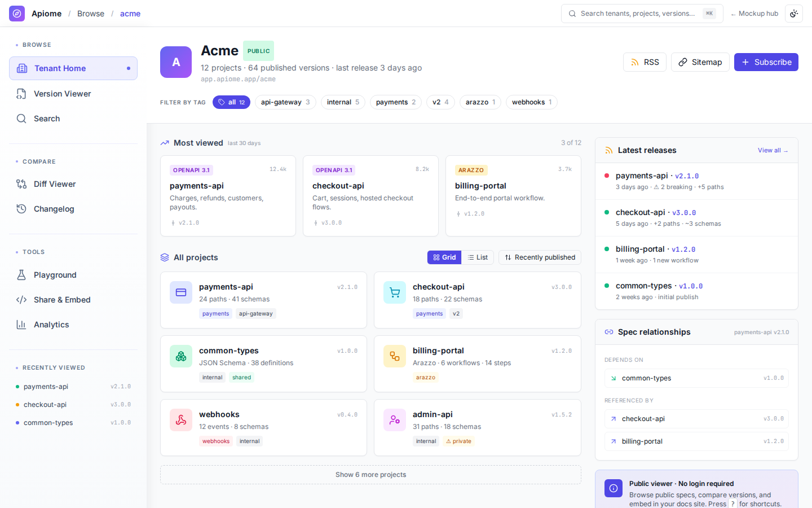Open the sidebar Search item

point(73,119)
